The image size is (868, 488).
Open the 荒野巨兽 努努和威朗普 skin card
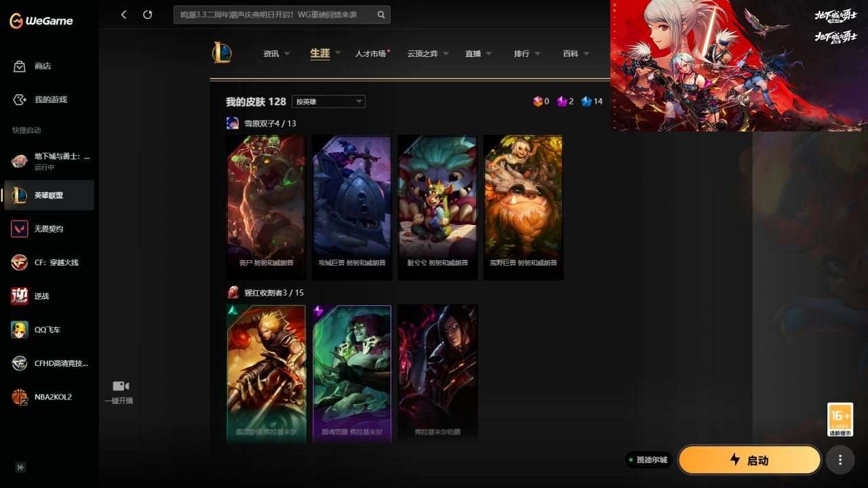[524, 207]
